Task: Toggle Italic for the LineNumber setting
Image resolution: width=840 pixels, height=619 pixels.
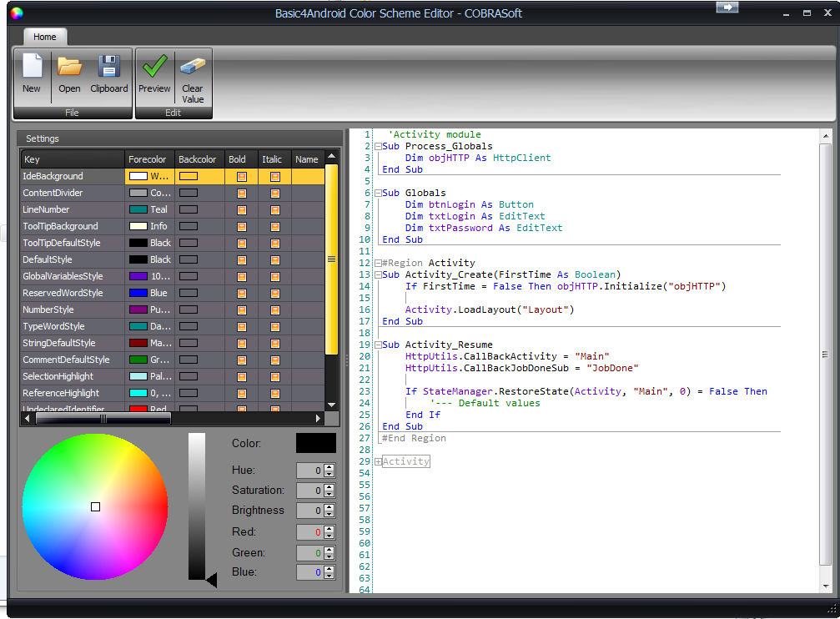Action: [x=274, y=209]
